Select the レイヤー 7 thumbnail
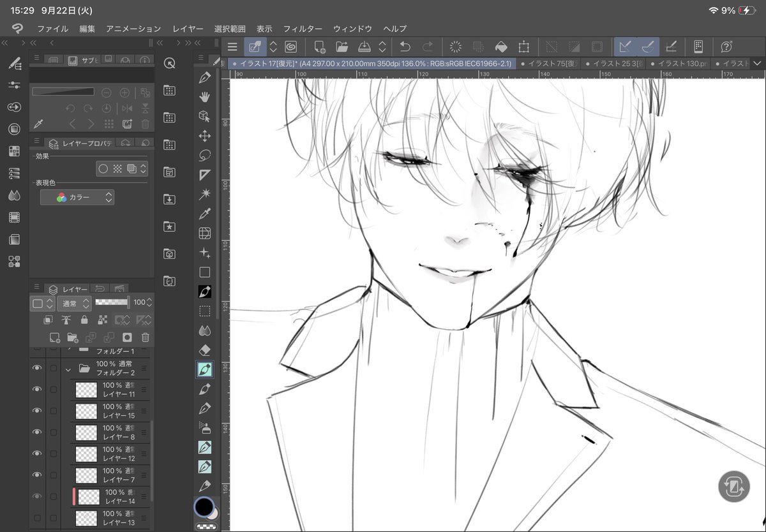 86,475
